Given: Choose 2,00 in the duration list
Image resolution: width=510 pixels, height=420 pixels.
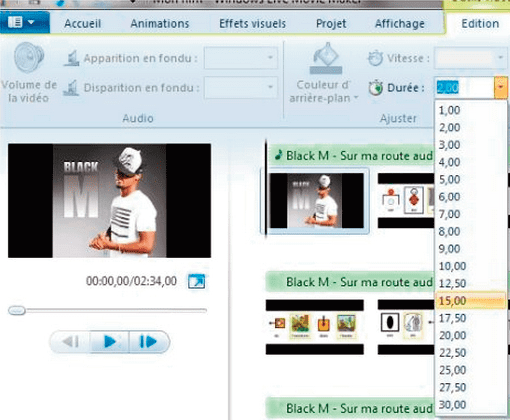Looking at the screenshot, I should pyautogui.click(x=471, y=127).
